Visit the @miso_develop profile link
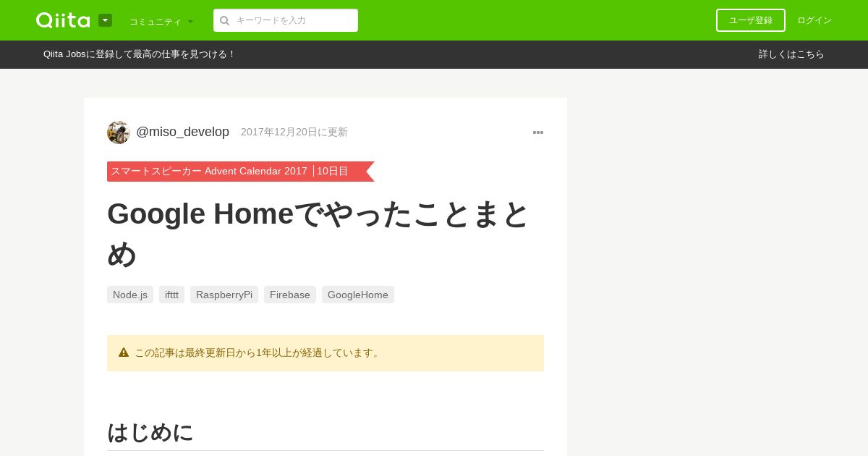Image resolution: width=868 pixels, height=456 pixels. point(182,132)
